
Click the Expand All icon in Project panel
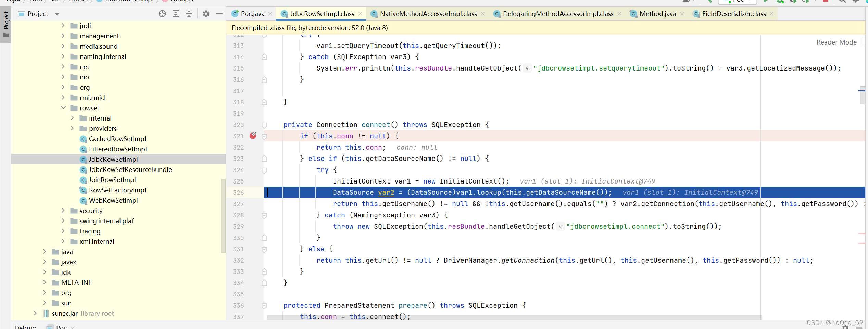click(176, 14)
